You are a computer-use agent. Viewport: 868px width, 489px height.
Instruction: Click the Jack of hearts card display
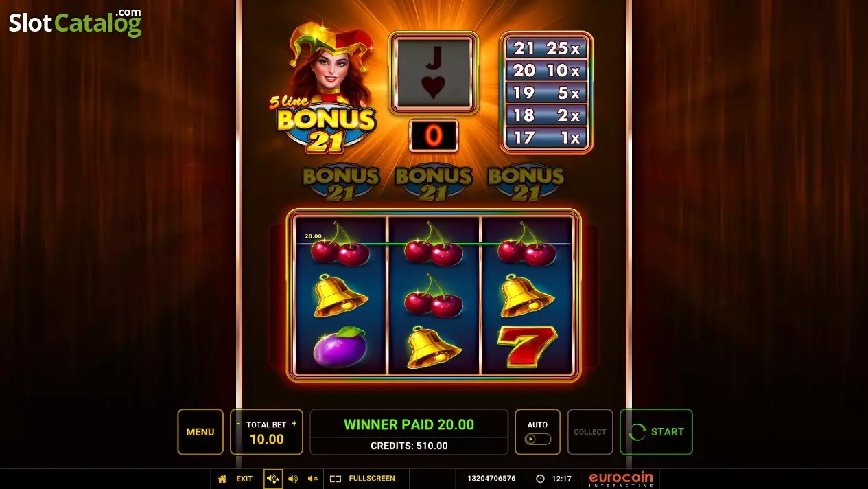tap(434, 72)
